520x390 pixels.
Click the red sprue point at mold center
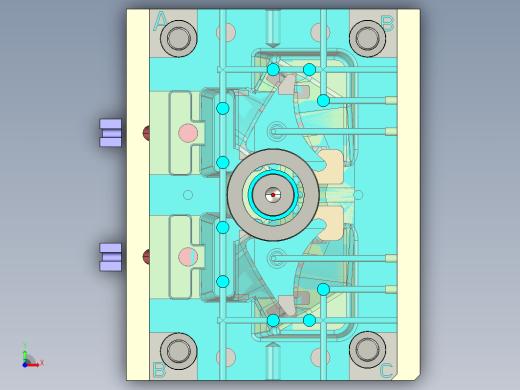pyautogui.click(x=273, y=195)
